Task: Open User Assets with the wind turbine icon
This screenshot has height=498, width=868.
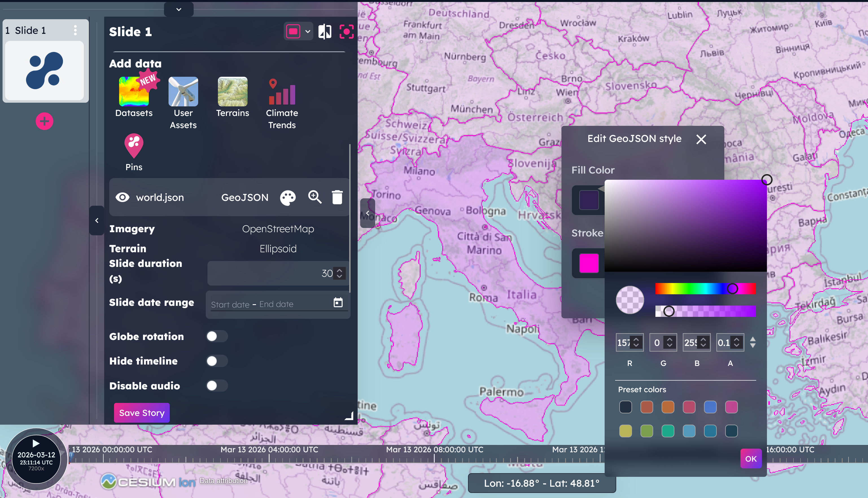Action: point(183,92)
